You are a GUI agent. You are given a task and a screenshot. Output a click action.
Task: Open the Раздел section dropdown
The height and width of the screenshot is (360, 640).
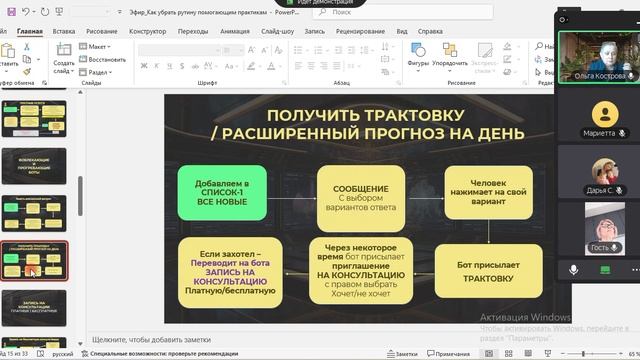[96, 72]
